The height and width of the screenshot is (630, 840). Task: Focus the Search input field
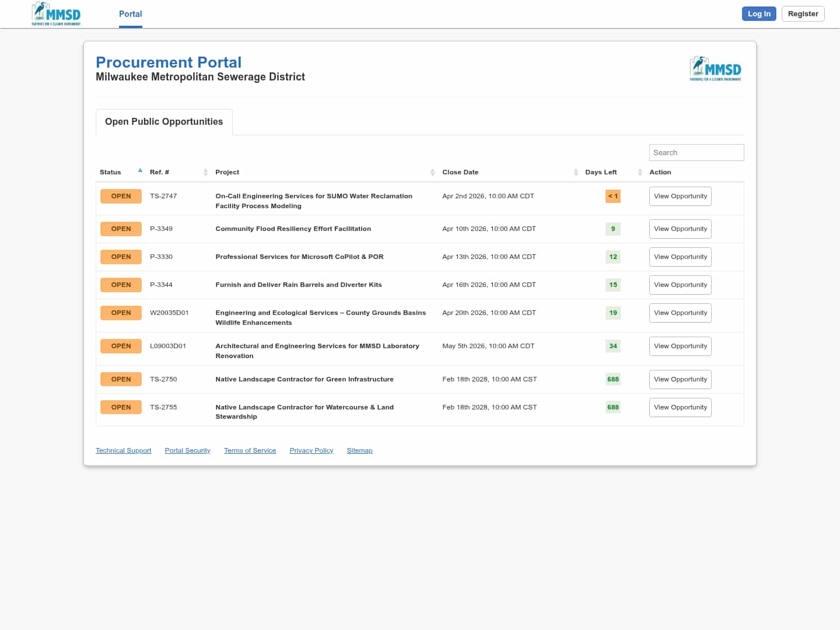pos(696,153)
